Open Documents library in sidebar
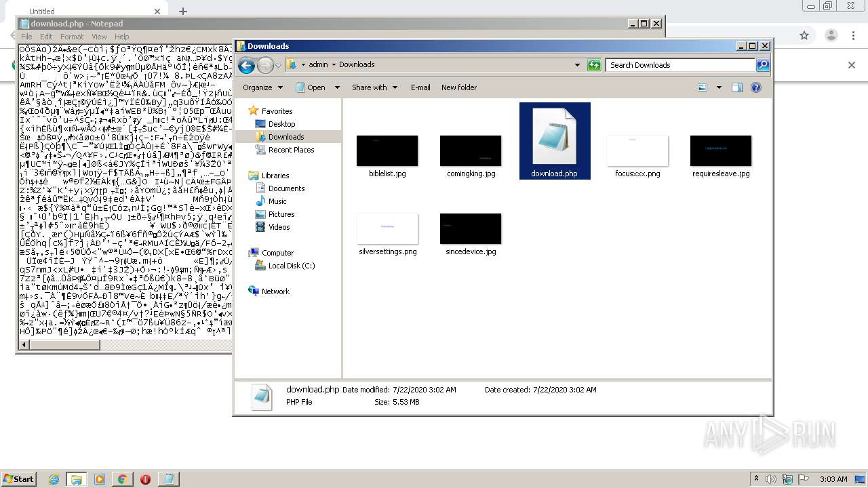Viewport: 868px width, 488px height. click(286, 188)
